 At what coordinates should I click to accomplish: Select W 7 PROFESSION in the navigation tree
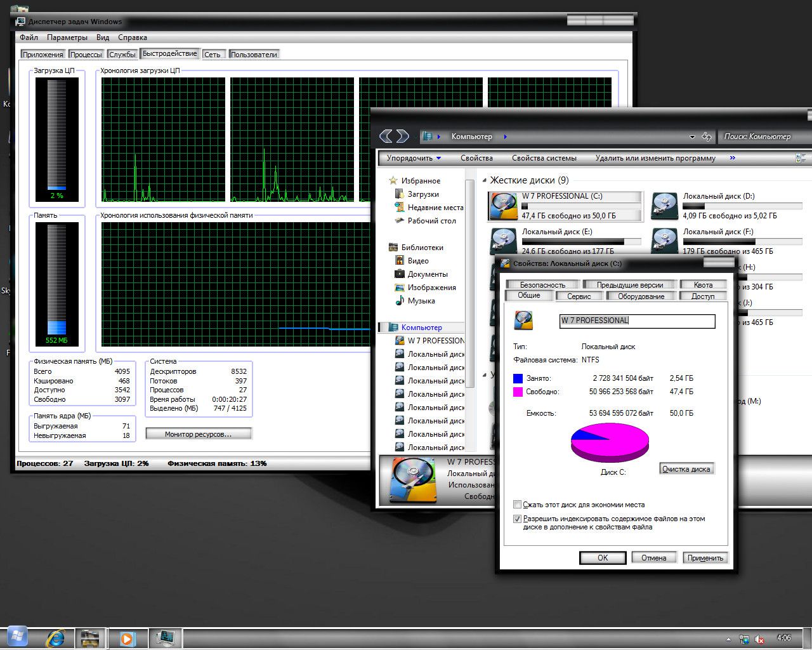click(436, 341)
